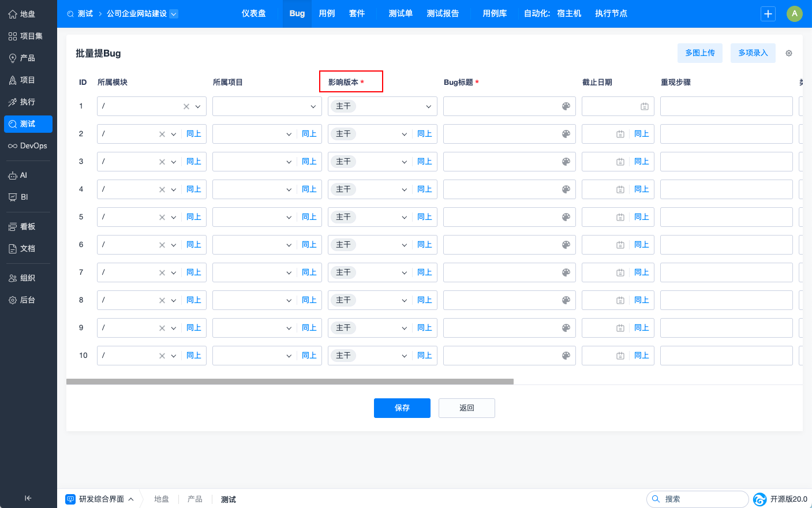Pick title color for row 5
Image resolution: width=812 pixels, height=508 pixels.
[x=566, y=217]
